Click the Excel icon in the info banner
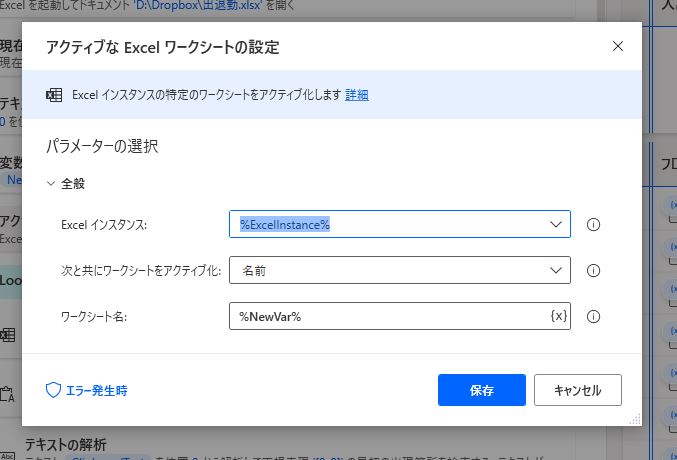The height and width of the screenshot is (460, 677). pos(54,95)
